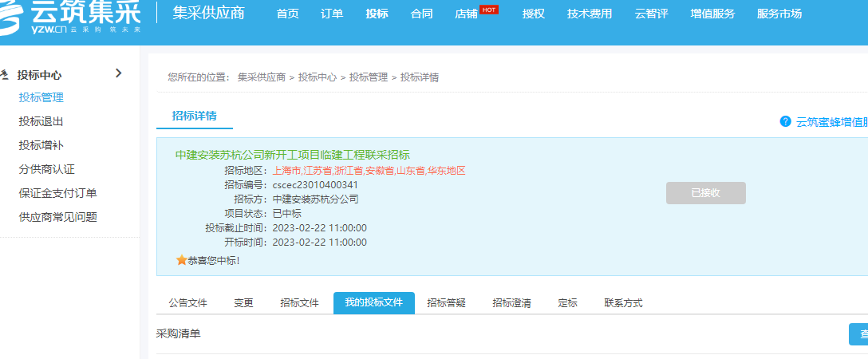
Task: Click the 云筑蜜蜂增值 link
Action: [831, 122]
